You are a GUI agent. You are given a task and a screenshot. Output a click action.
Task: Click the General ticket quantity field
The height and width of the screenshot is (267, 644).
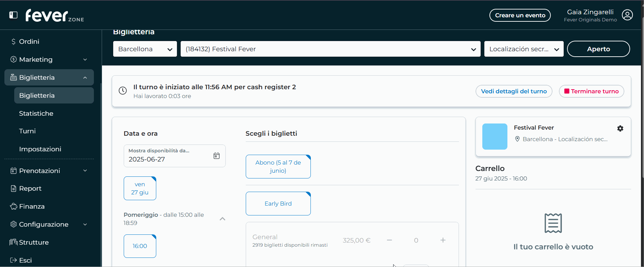tap(416, 240)
